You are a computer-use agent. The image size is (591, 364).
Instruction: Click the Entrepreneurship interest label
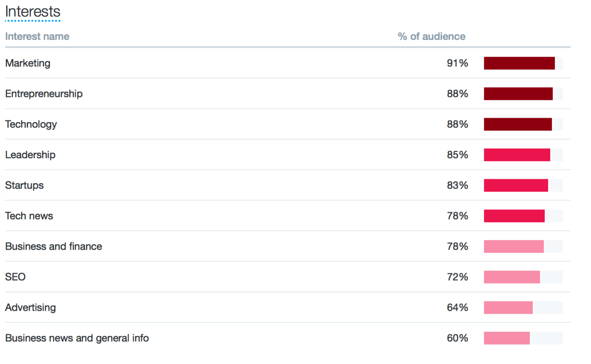[44, 94]
